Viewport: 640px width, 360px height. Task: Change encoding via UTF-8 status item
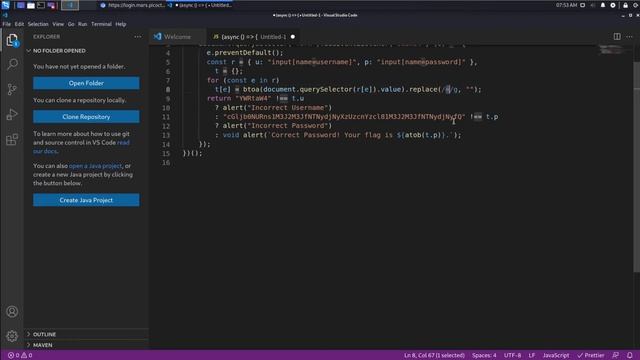512,356
